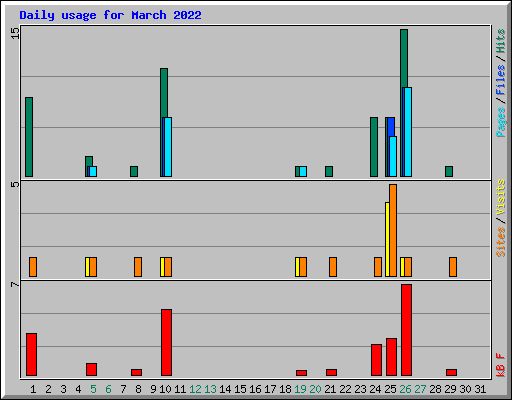Click the '7' y-axis label of the bottom chart
Image resolution: width=512 pixels, height=400 pixels.
pos(15,284)
